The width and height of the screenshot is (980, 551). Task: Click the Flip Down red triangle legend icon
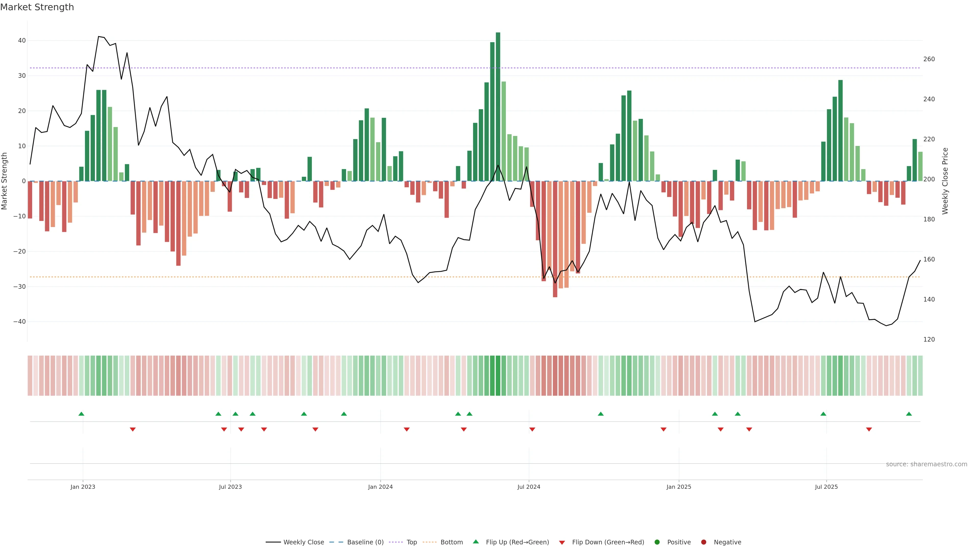[x=562, y=542]
